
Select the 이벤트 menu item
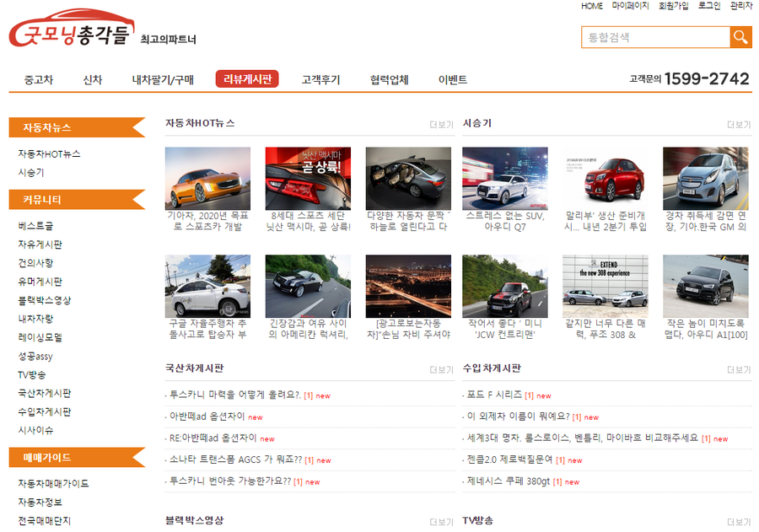pos(453,79)
